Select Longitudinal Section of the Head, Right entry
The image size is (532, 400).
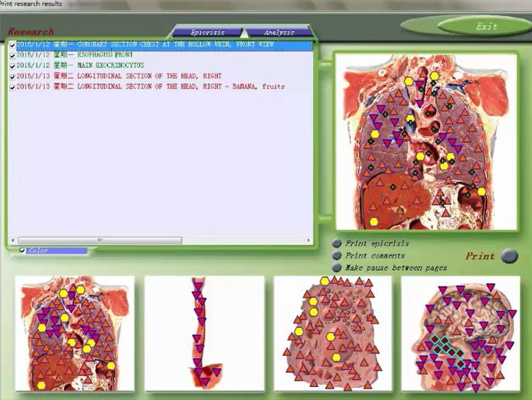119,76
